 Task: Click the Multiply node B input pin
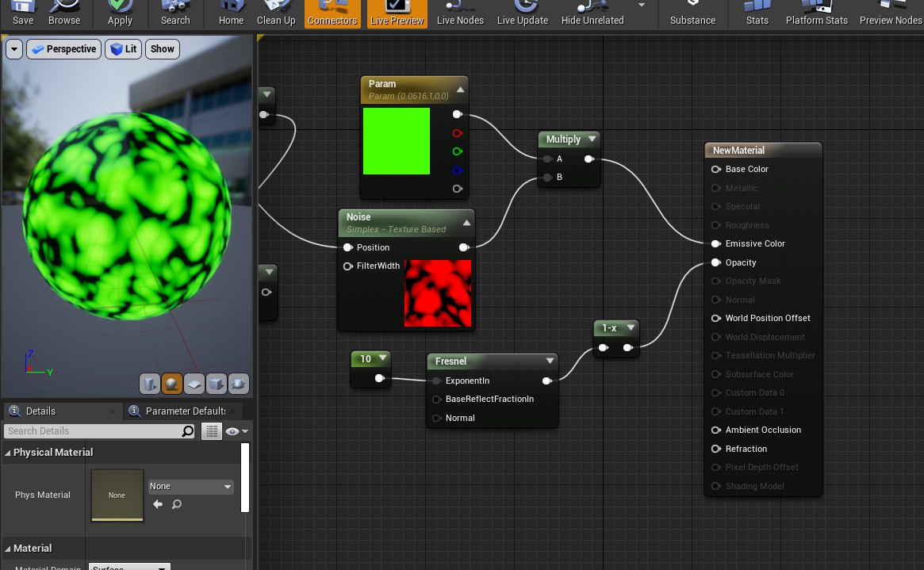tap(548, 178)
